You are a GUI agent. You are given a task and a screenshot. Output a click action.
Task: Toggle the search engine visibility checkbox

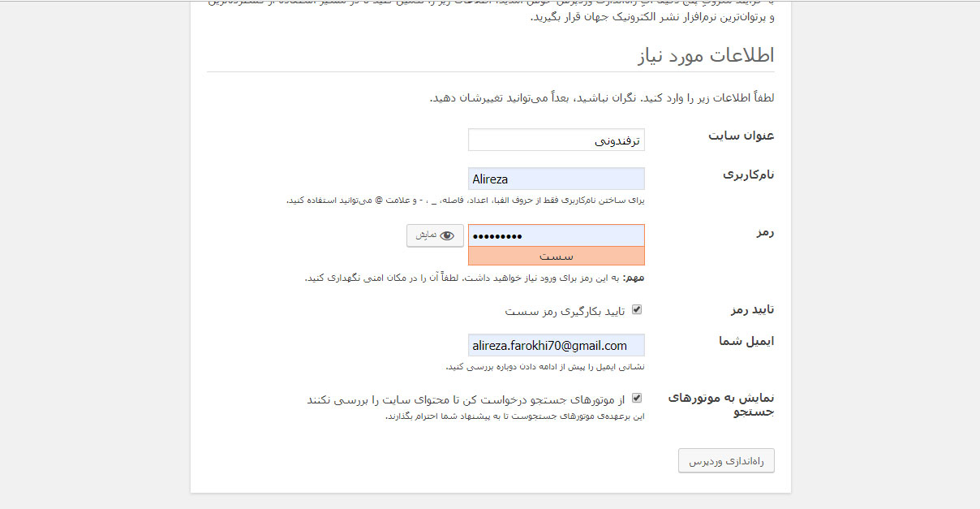coord(637,398)
